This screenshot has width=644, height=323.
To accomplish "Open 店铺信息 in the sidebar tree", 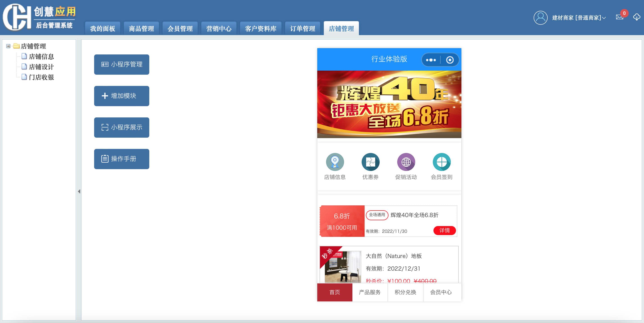I will point(41,57).
